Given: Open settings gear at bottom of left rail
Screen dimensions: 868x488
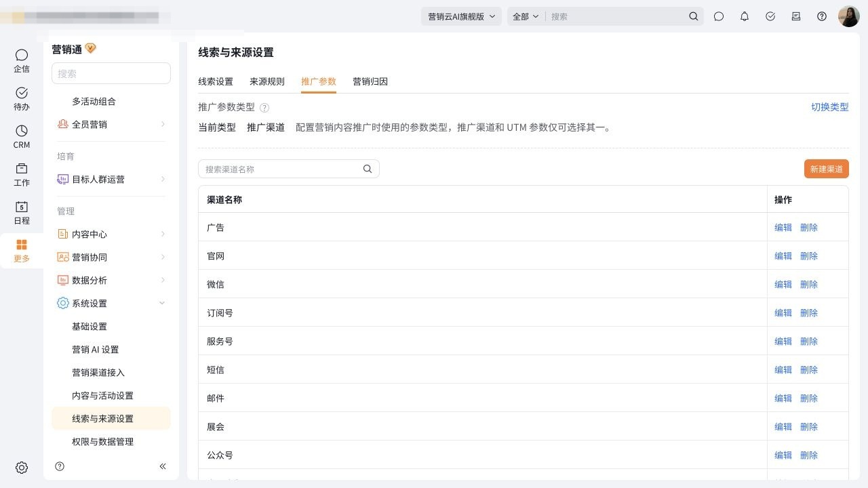Looking at the screenshot, I should click(22, 468).
